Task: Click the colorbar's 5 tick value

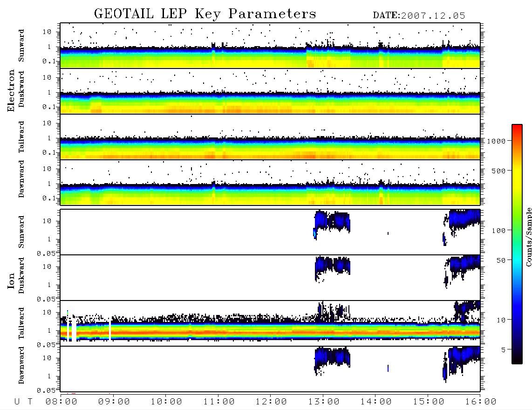Action: (504, 350)
